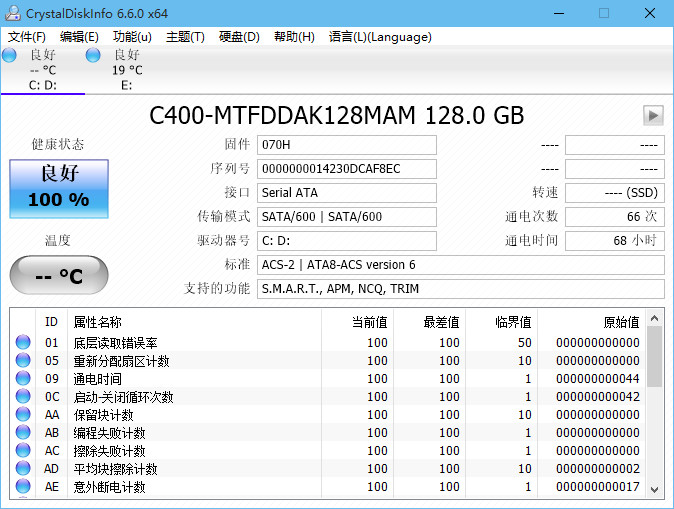Click the ACS-2 standard field

(461, 265)
